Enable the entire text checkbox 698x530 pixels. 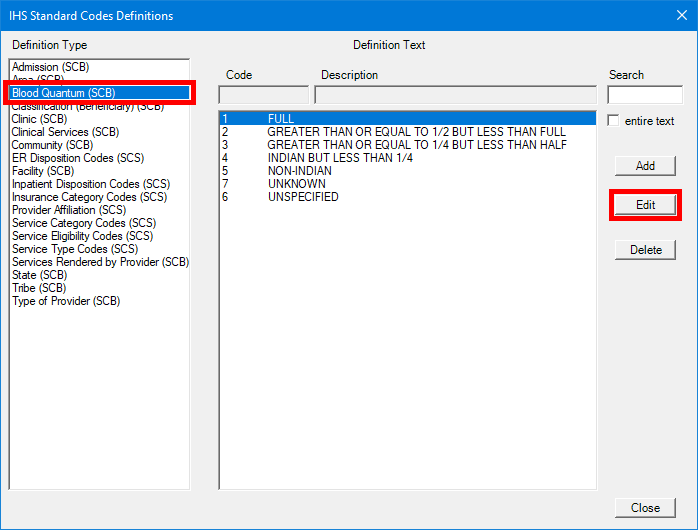[x=614, y=121]
